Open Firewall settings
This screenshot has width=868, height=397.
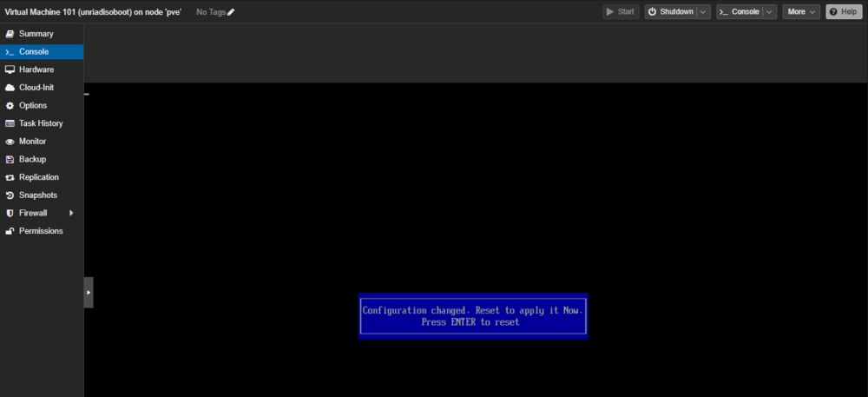(42, 213)
